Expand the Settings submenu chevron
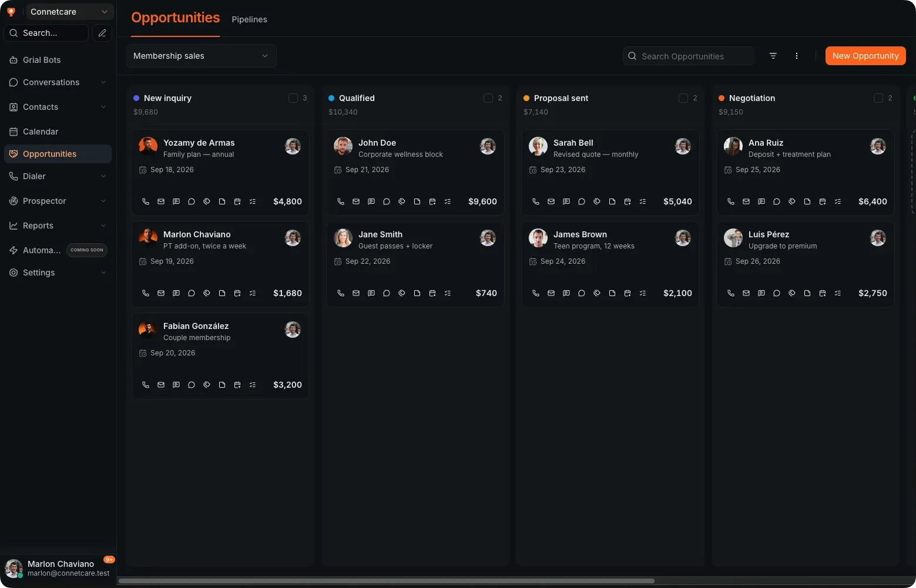The image size is (916, 588). click(103, 273)
